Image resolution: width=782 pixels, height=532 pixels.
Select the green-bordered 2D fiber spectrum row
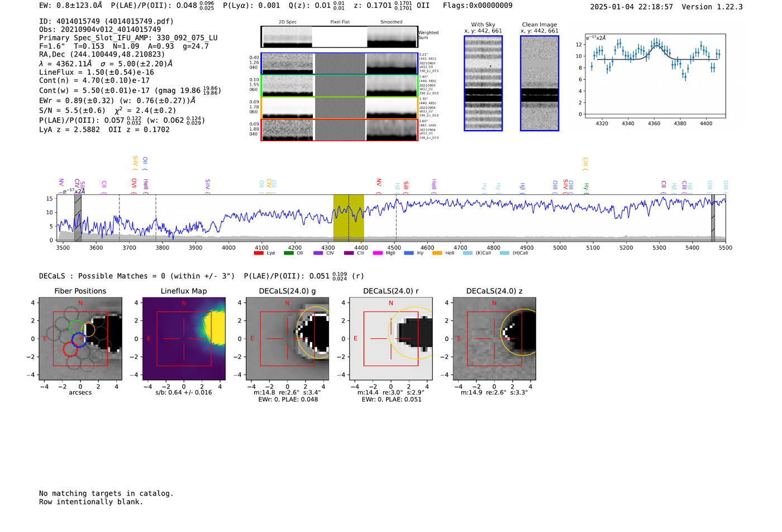click(x=339, y=86)
